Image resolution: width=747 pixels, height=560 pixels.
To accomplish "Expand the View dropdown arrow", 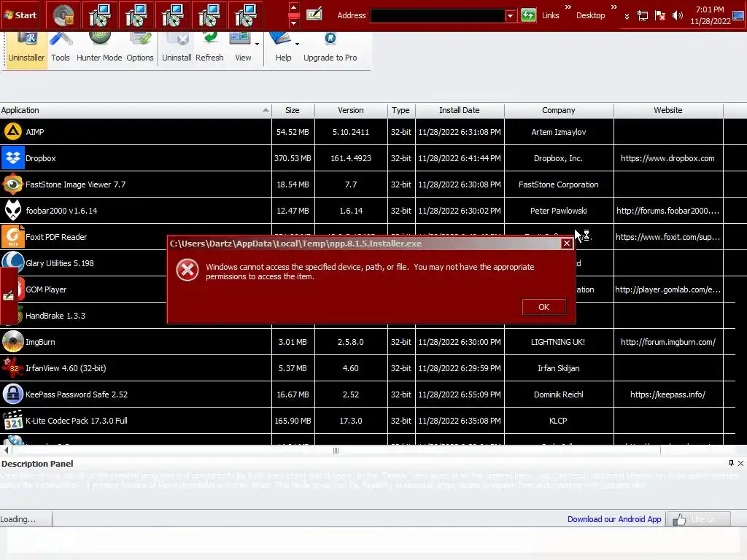I will 258,44.
